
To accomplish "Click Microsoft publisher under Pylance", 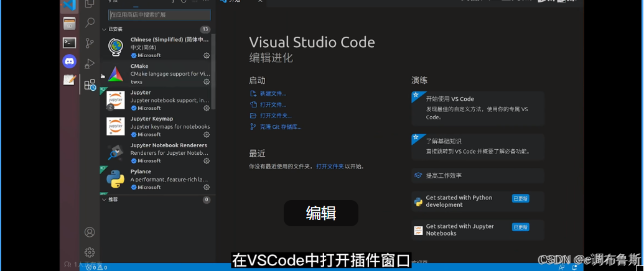I will coord(149,187).
